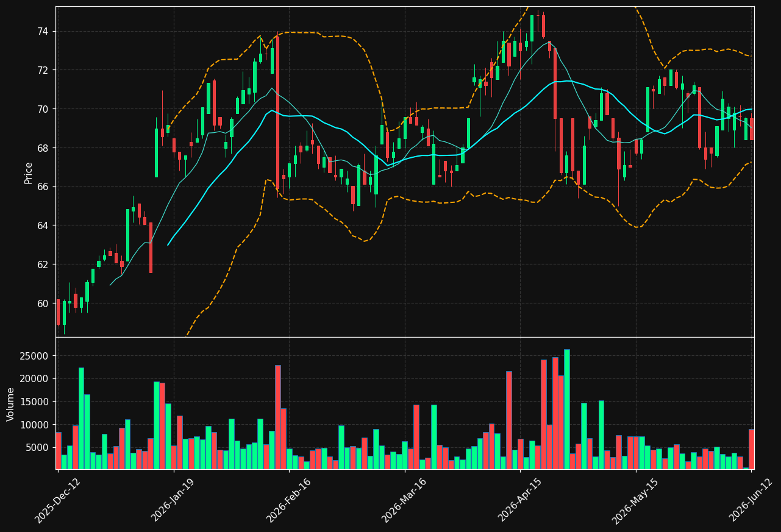781x532 pixels.
Task: Click the last red volume bar at Jun-12
Action: pyautogui.click(x=752, y=449)
